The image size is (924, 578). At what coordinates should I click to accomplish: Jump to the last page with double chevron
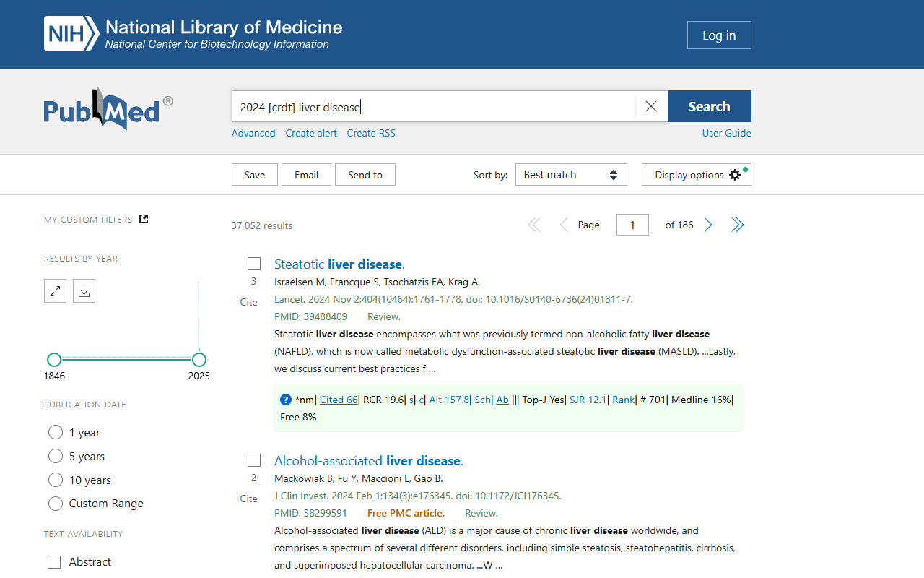(x=737, y=225)
